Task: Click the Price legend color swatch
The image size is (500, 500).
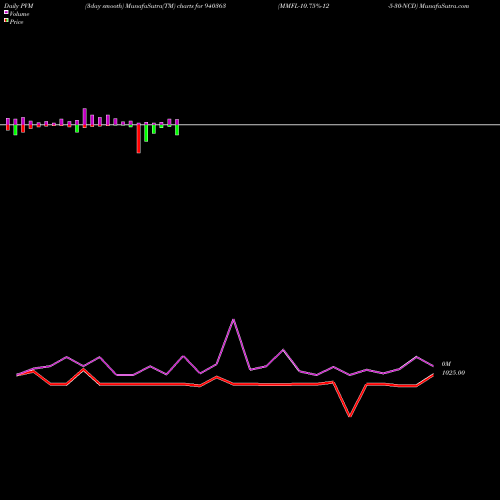Action: pyautogui.click(x=6, y=21)
